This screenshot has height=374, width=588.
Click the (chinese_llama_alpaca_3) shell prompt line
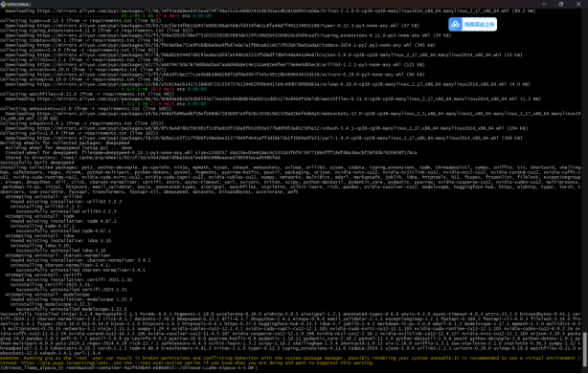click(128, 367)
